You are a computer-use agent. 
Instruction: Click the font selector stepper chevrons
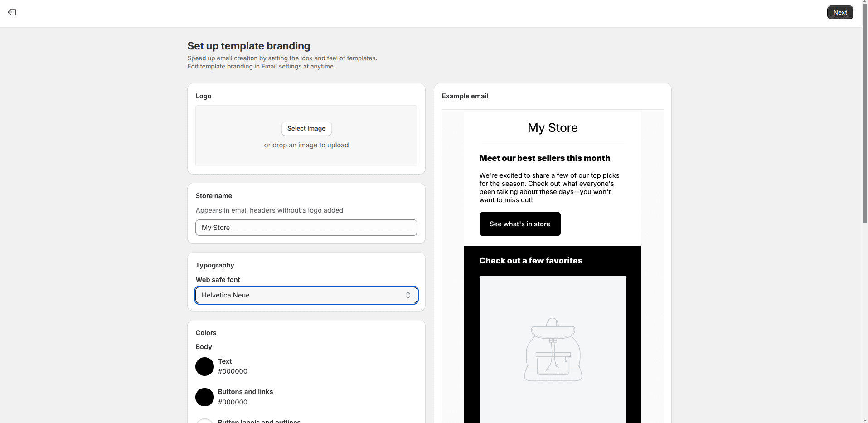[407, 295]
